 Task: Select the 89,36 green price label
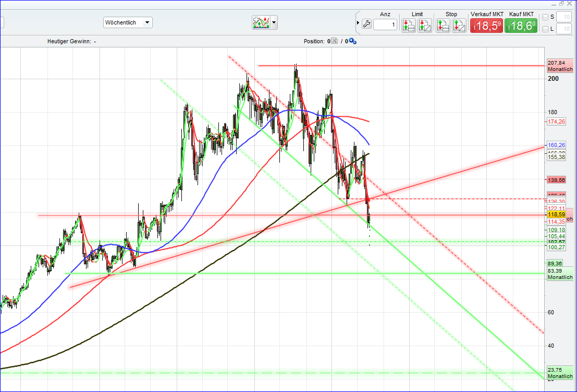click(x=555, y=263)
